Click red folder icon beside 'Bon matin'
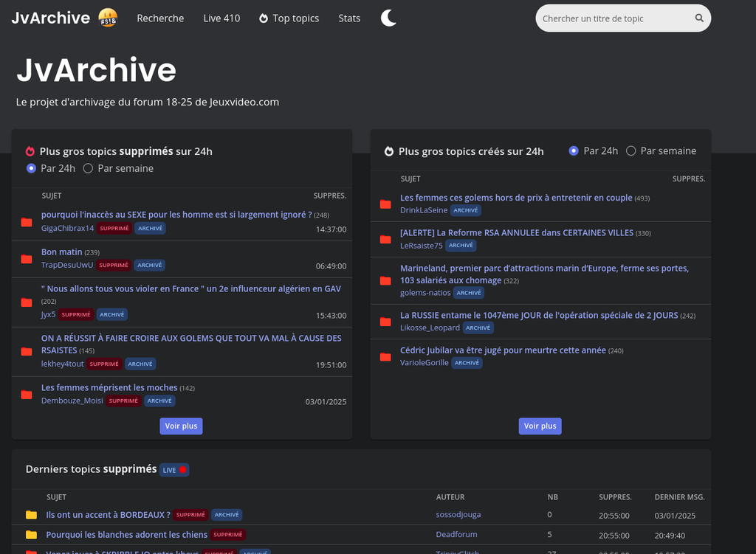The height and width of the screenshot is (554, 756). point(27,259)
